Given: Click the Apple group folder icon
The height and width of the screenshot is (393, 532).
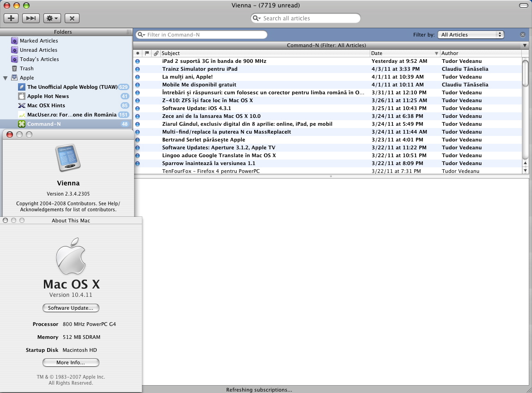Looking at the screenshot, I should 14,78.
